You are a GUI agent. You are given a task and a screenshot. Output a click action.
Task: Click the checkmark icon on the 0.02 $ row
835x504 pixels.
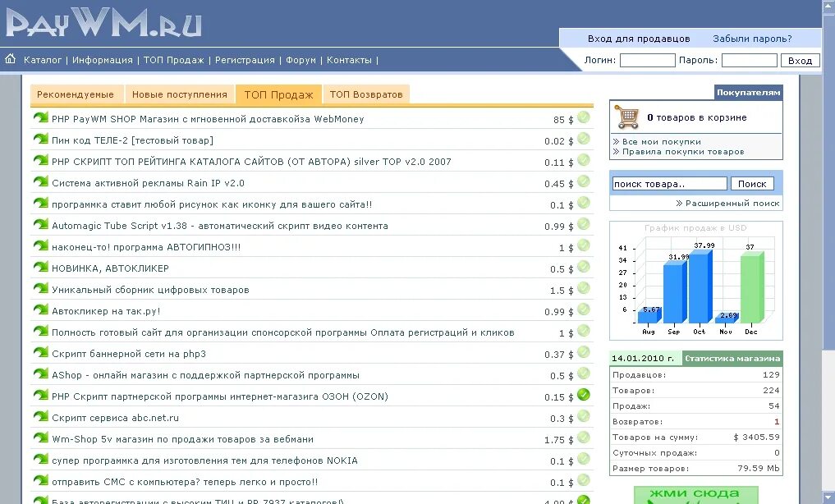click(x=584, y=139)
